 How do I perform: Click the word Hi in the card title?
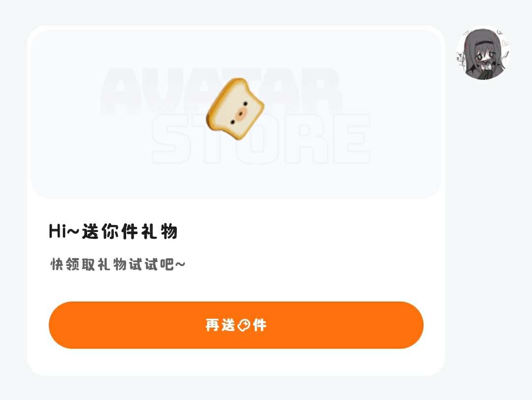coord(57,232)
